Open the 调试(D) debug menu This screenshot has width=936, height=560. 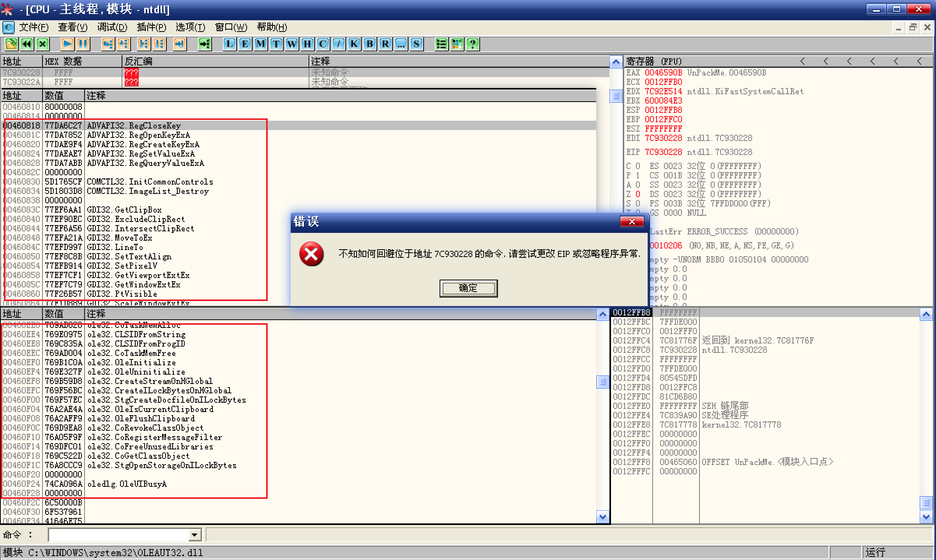(112, 27)
